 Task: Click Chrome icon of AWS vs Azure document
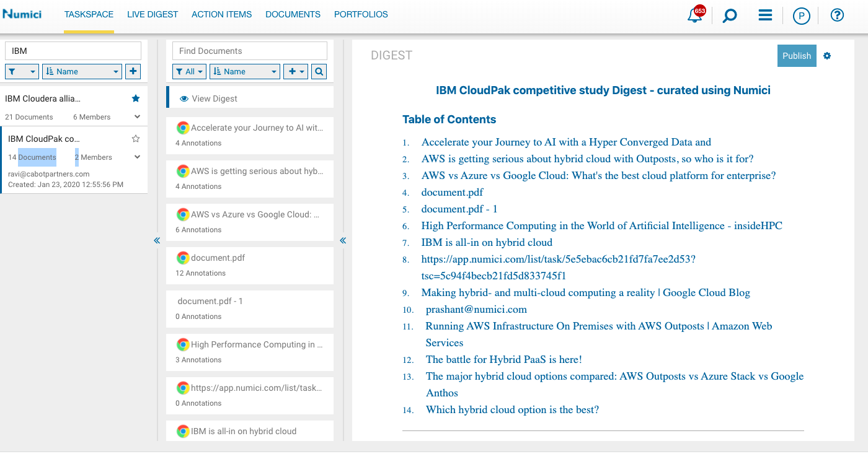pos(183,214)
